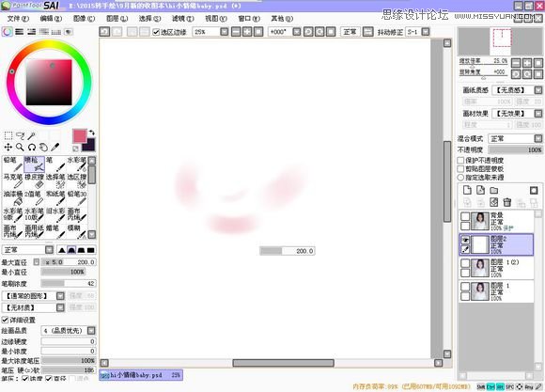Image resolution: width=545 pixels, height=392 pixels.
Task: Create a new linework layer
Action: coord(480,190)
